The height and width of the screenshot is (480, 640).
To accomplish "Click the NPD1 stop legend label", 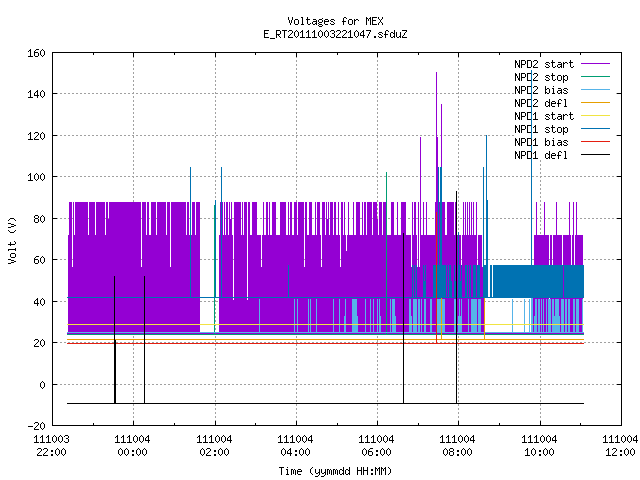I will pos(541,129).
